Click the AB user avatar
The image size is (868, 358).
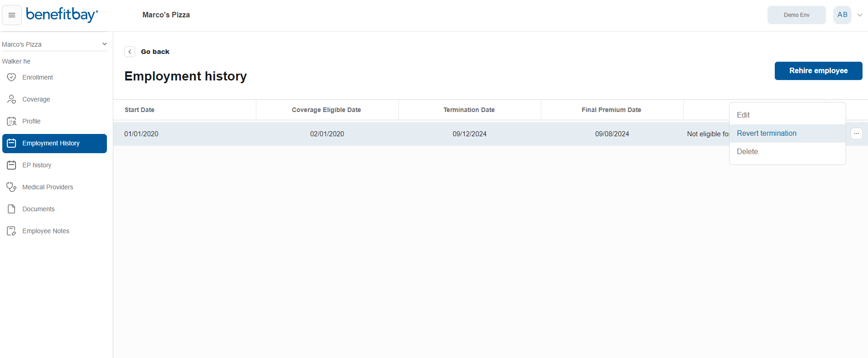pyautogui.click(x=842, y=15)
